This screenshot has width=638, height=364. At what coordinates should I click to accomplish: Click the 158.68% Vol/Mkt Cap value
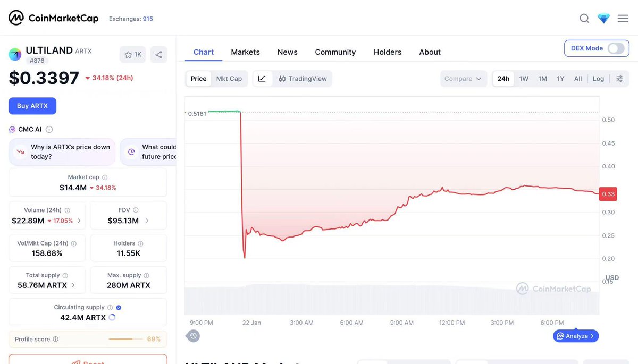click(47, 253)
